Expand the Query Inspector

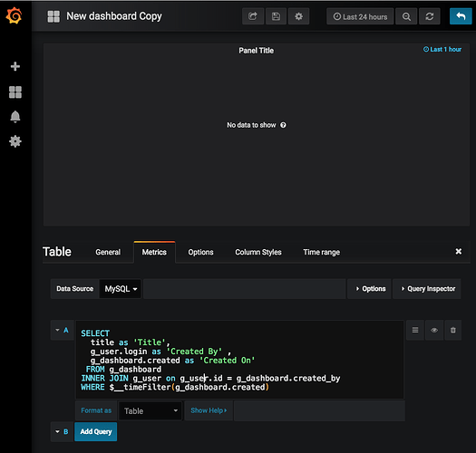[x=427, y=289]
